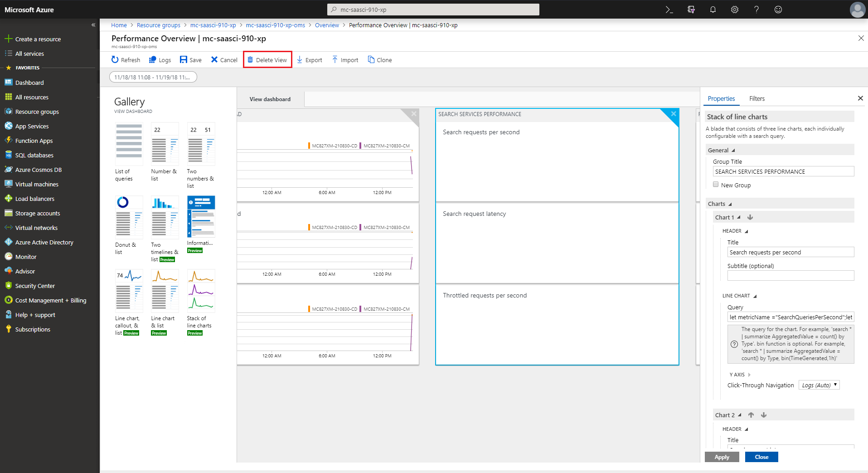Select the Donut & list gallery tile

coord(129,225)
